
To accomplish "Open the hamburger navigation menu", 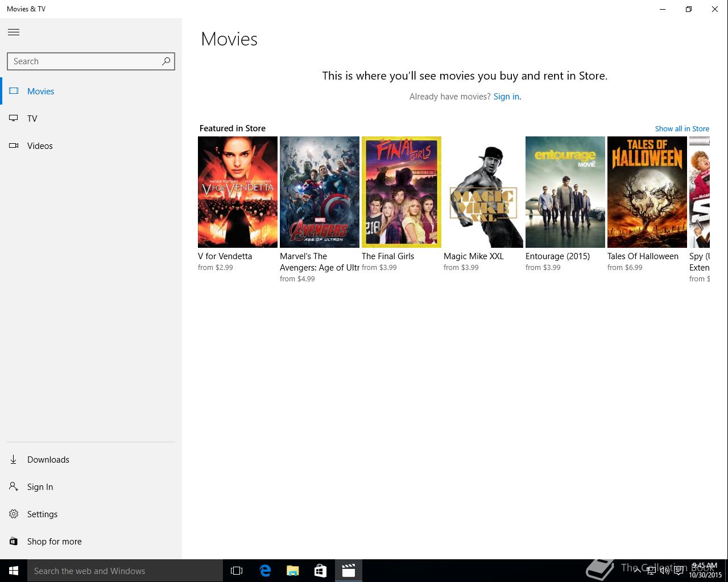I will pos(14,32).
